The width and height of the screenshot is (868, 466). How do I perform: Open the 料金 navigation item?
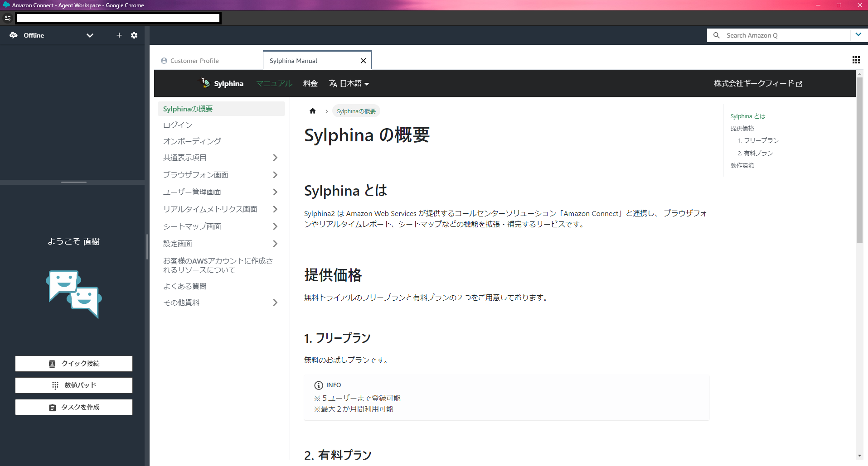[x=310, y=83]
